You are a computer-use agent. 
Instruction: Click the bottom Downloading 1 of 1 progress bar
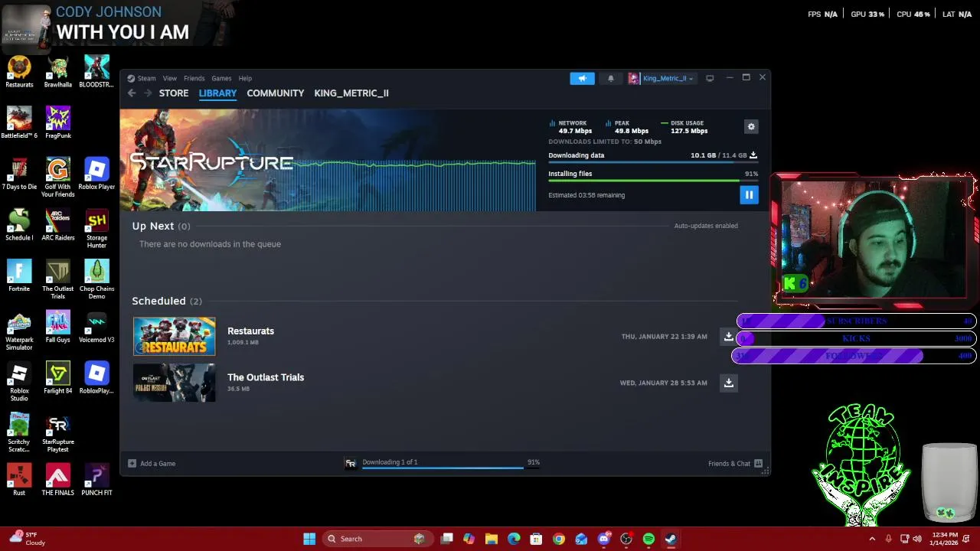pos(451,468)
